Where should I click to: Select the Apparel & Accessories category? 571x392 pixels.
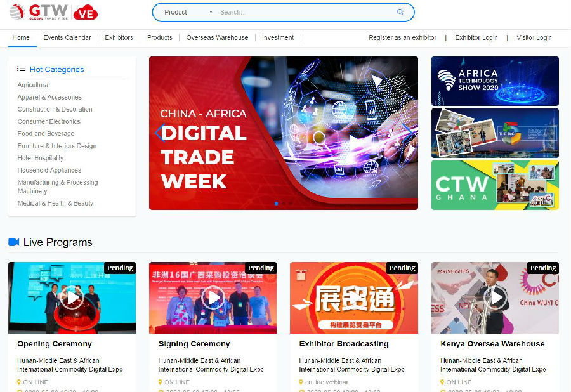(x=49, y=97)
